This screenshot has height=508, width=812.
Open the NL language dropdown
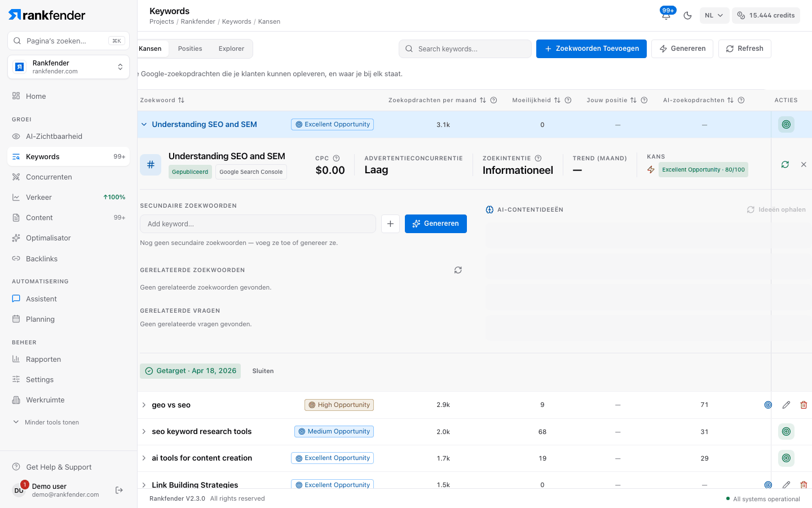pyautogui.click(x=714, y=16)
